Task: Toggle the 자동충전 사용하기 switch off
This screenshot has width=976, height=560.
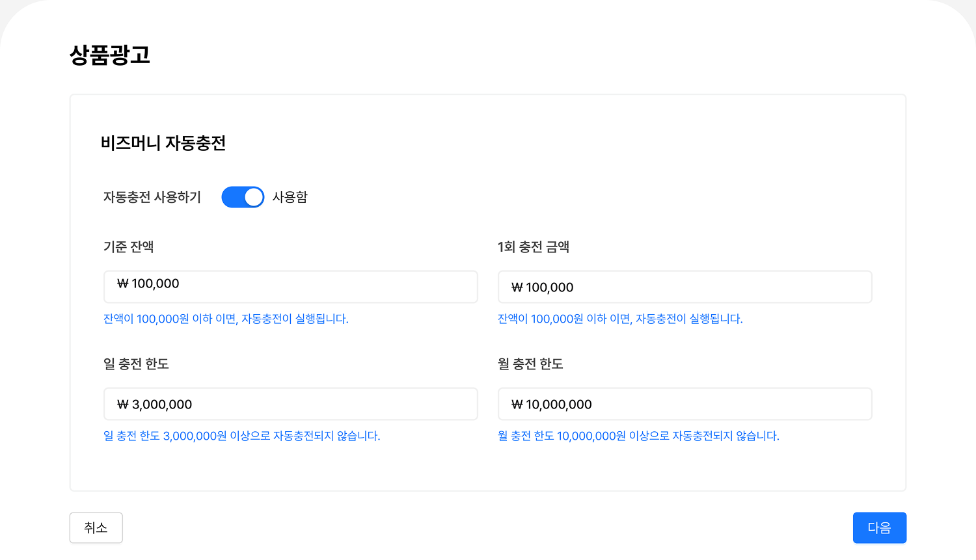Action: (x=242, y=196)
